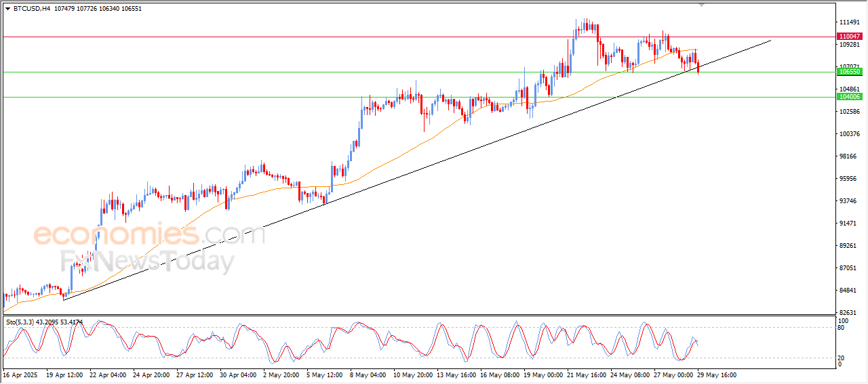
Task: Click the 19 May 00:00 time label
Action: pos(542,375)
